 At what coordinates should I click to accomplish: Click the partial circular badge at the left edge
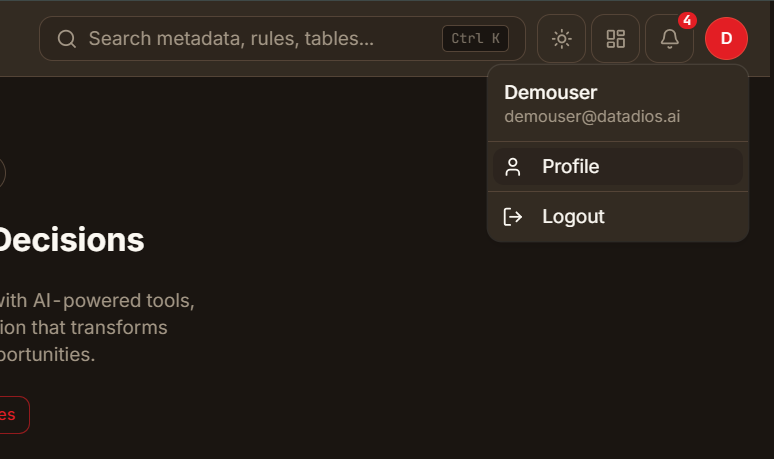[2, 173]
